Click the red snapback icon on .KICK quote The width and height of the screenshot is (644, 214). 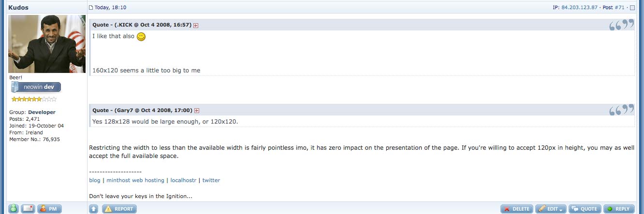pyautogui.click(x=196, y=26)
